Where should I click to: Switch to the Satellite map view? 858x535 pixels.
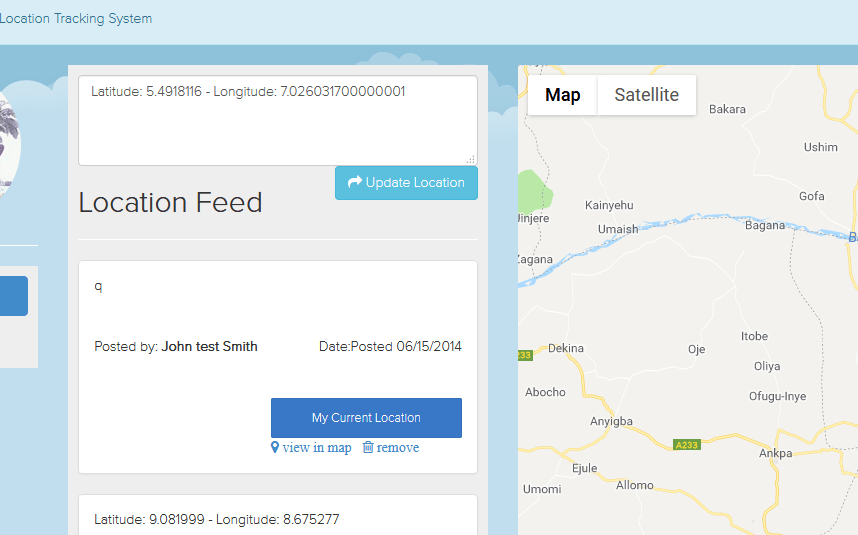click(x=646, y=95)
